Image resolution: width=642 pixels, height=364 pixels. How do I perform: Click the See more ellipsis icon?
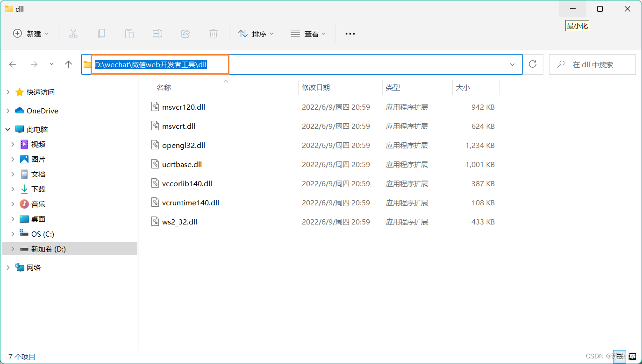pos(350,33)
